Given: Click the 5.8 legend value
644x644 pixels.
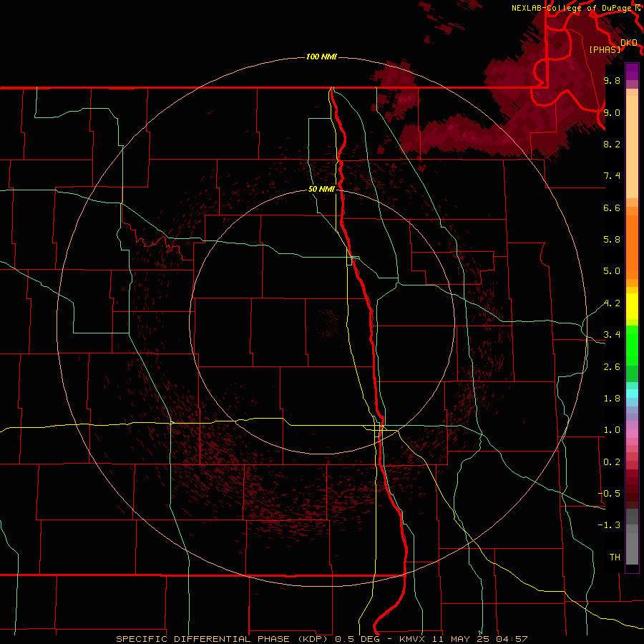Looking at the screenshot, I should pos(612,240).
